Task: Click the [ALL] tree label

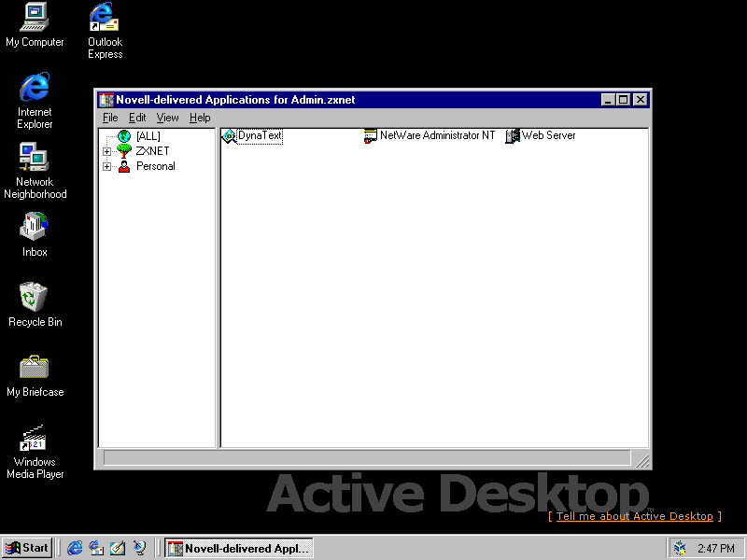Action: click(148, 136)
